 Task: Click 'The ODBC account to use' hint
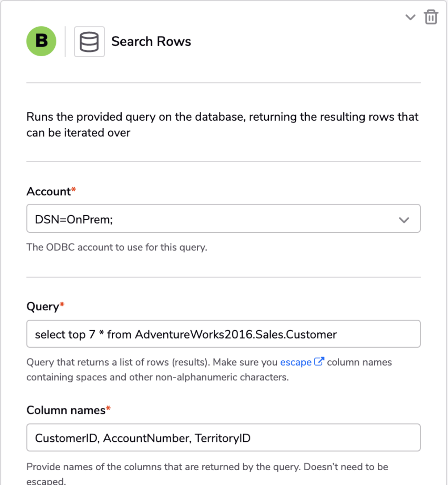[x=117, y=247]
